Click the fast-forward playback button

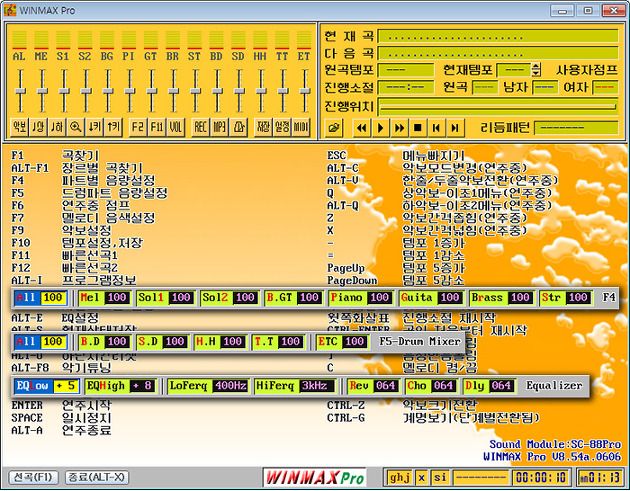399,128
